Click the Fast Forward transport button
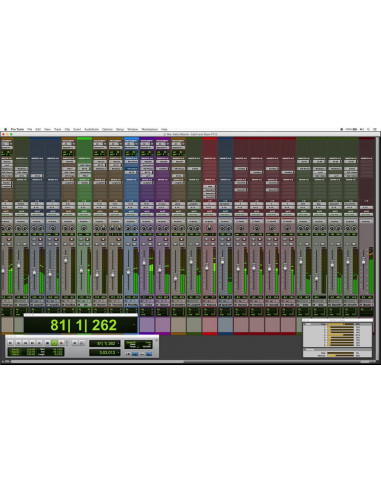The image size is (381, 492). click(32, 343)
